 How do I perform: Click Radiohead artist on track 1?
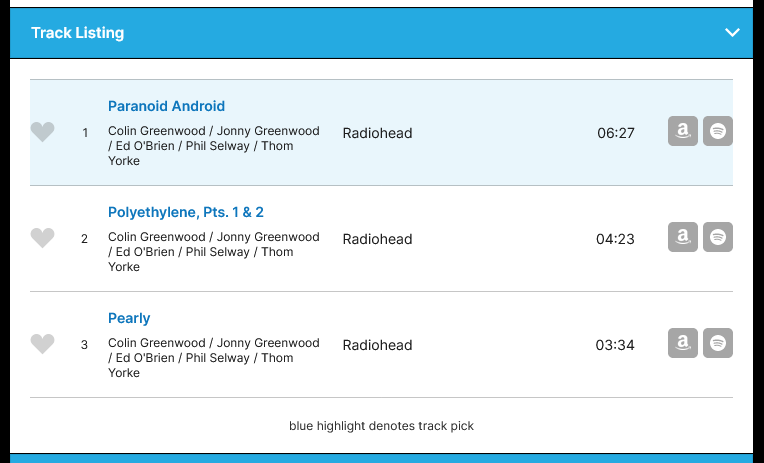[377, 133]
